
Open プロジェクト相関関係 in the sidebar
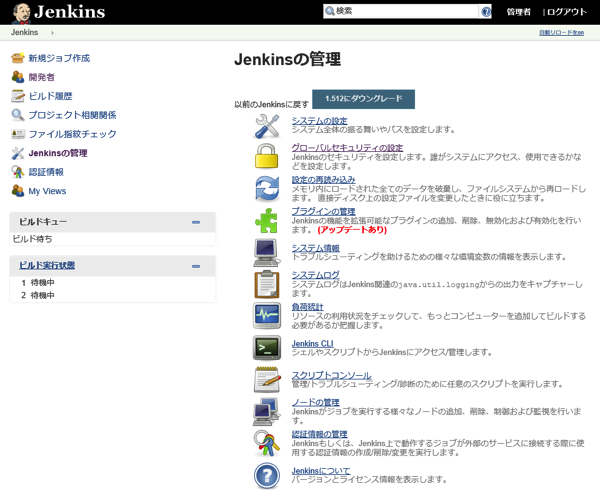click(72, 115)
